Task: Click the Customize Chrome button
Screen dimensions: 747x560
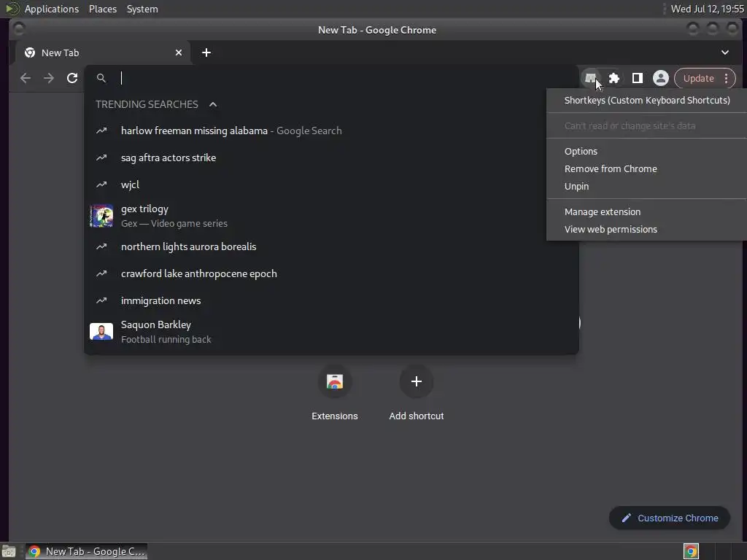Action: tap(670, 518)
